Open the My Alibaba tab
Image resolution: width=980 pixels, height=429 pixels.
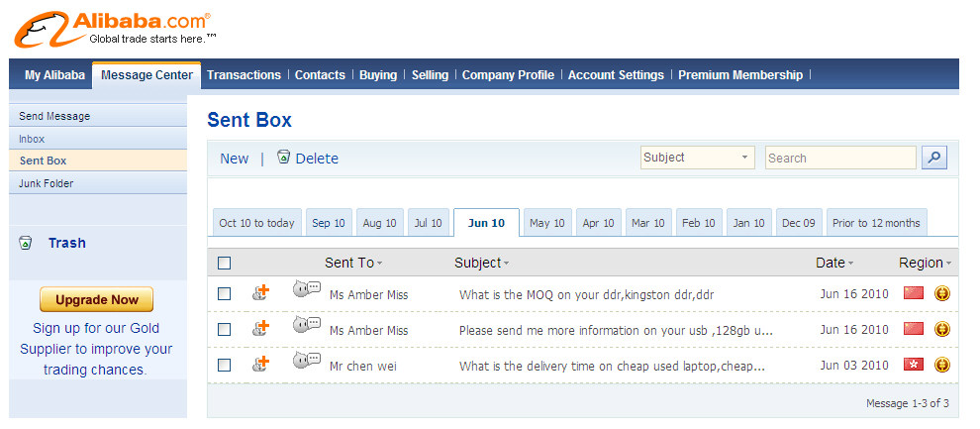tap(54, 75)
